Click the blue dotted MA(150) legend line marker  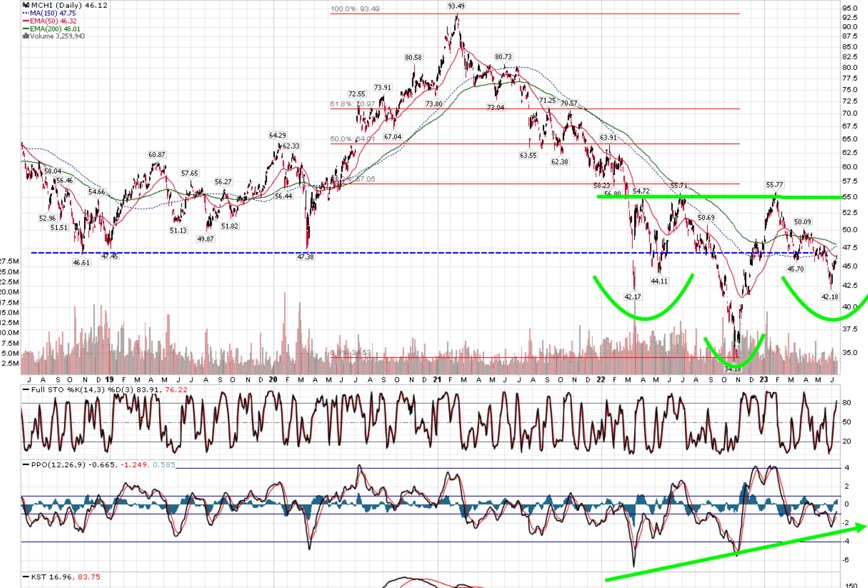[x=26, y=13]
